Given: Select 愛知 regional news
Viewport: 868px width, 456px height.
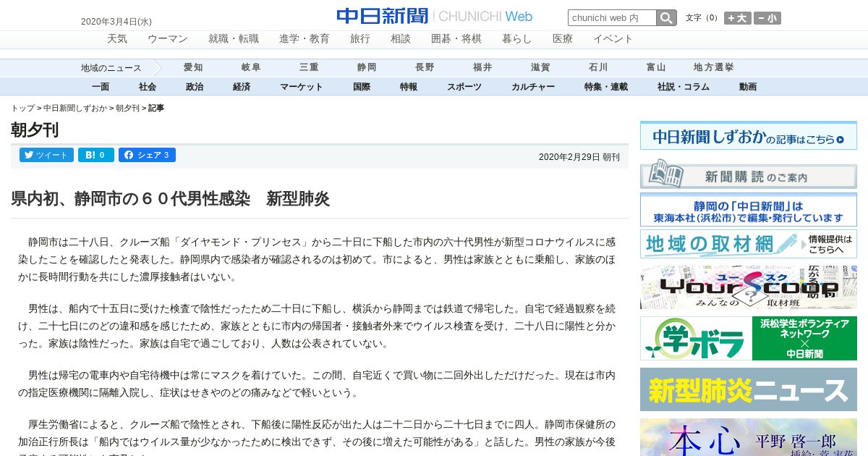Looking at the screenshot, I should [x=193, y=67].
